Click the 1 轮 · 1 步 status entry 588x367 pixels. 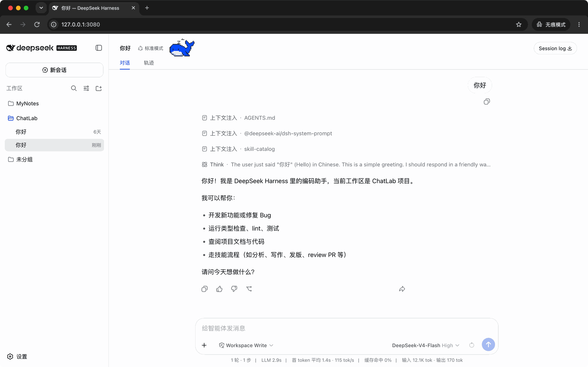tap(241, 360)
